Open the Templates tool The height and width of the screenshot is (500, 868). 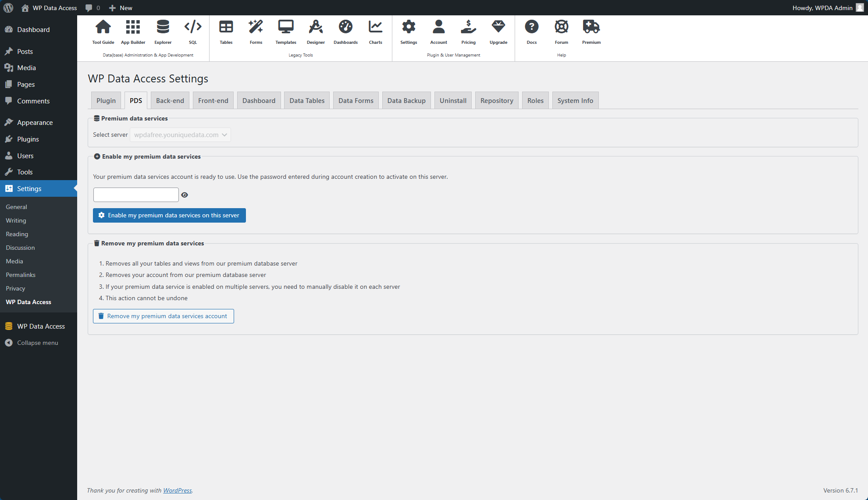(285, 31)
